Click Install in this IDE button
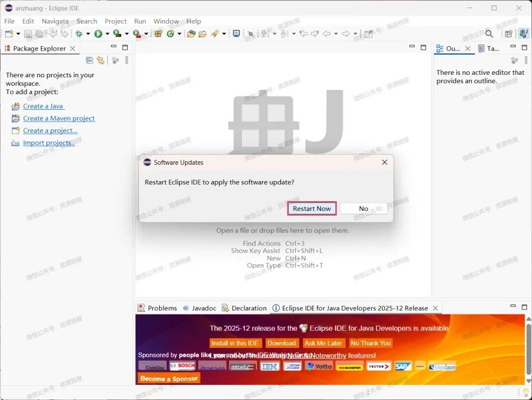 coord(235,343)
